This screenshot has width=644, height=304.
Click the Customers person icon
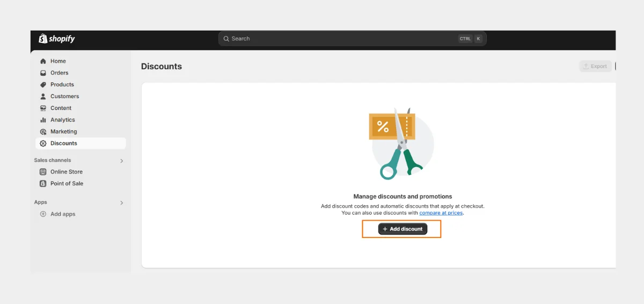[x=43, y=97]
